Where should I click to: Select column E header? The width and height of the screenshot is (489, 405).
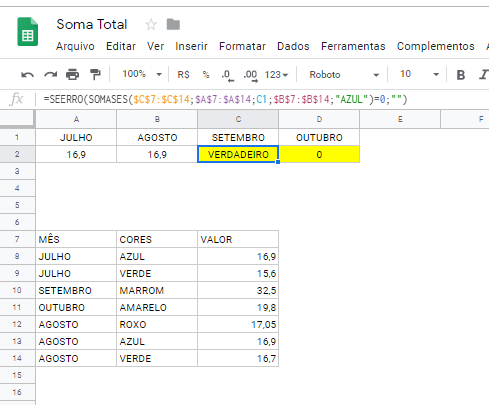click(x=400, y=119)
